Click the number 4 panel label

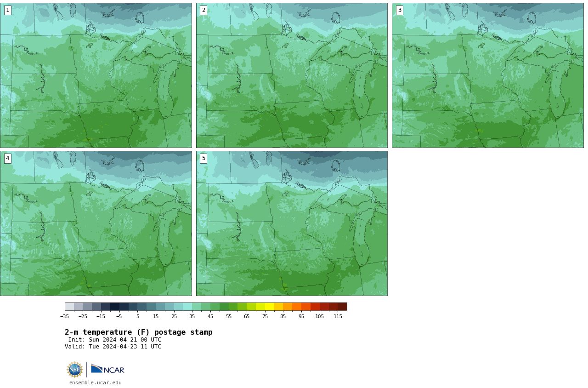8,158
